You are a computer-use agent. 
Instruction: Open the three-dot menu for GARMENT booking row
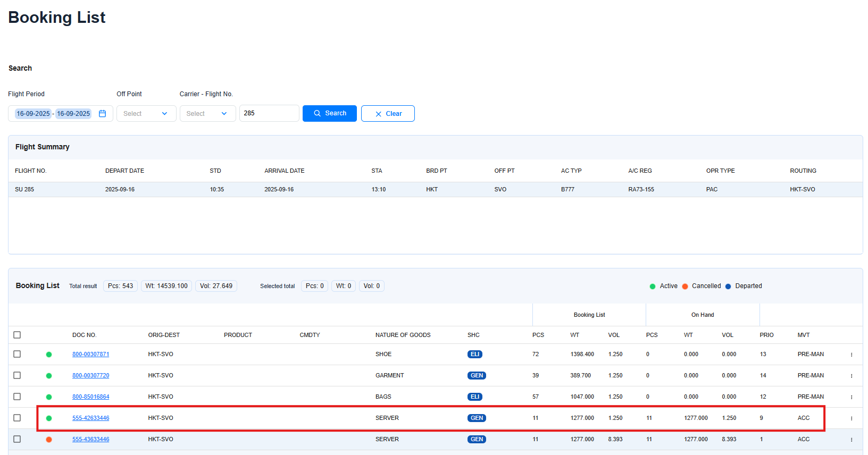tap(852, 376)
